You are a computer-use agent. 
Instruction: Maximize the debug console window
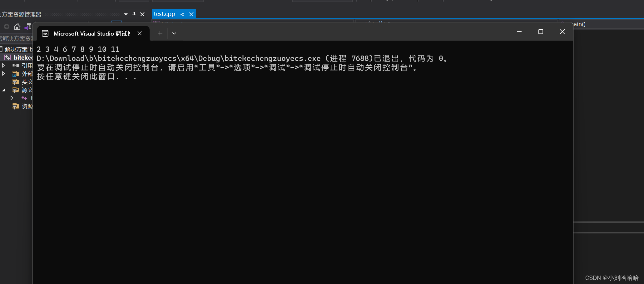[541, 32]
